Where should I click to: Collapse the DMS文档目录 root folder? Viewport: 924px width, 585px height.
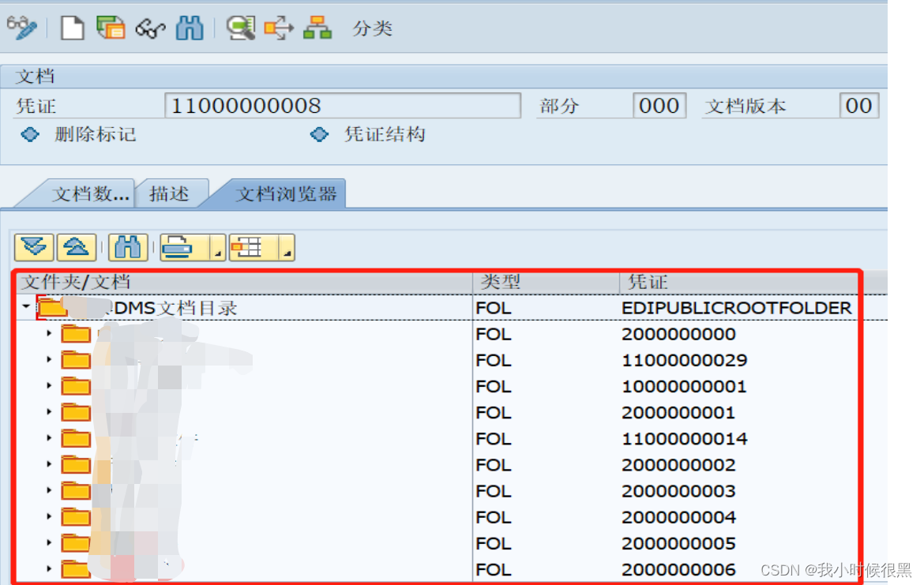coord(24,306)
